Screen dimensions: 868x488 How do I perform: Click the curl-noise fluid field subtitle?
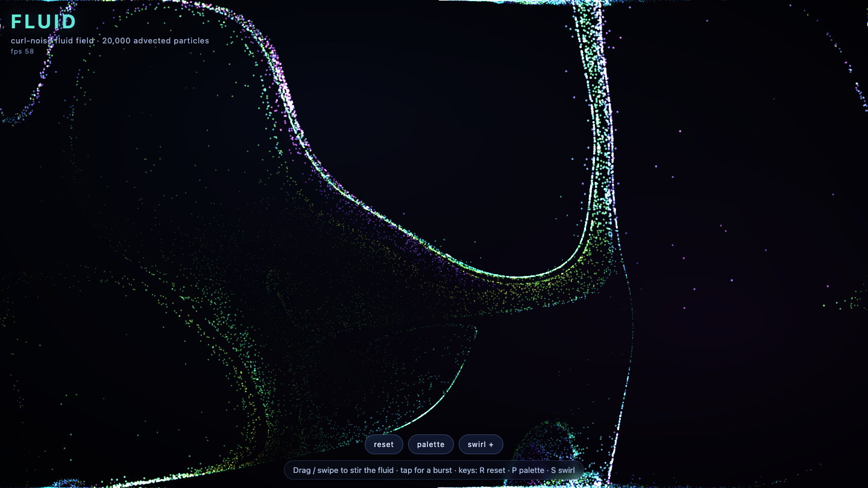coord(110,41)
